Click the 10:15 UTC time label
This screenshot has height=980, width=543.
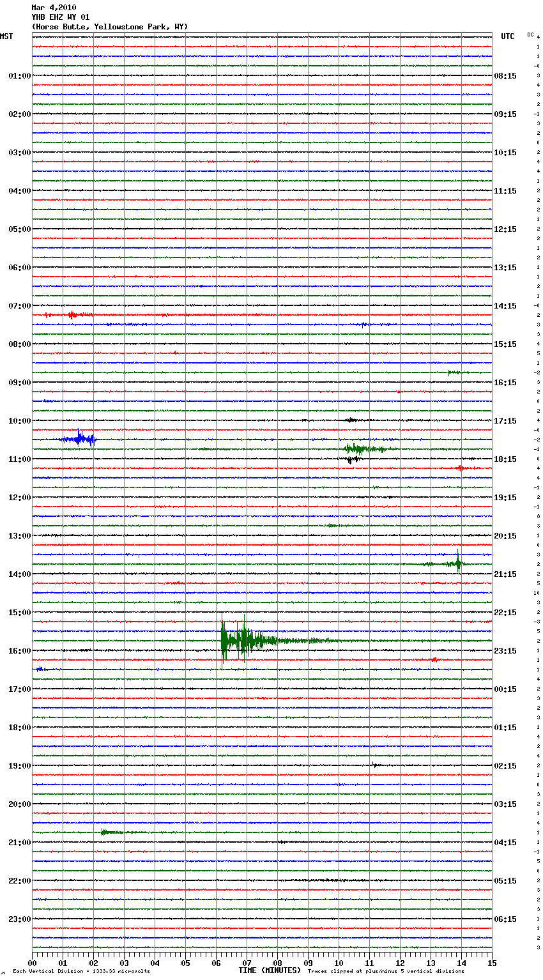[505, 153]
